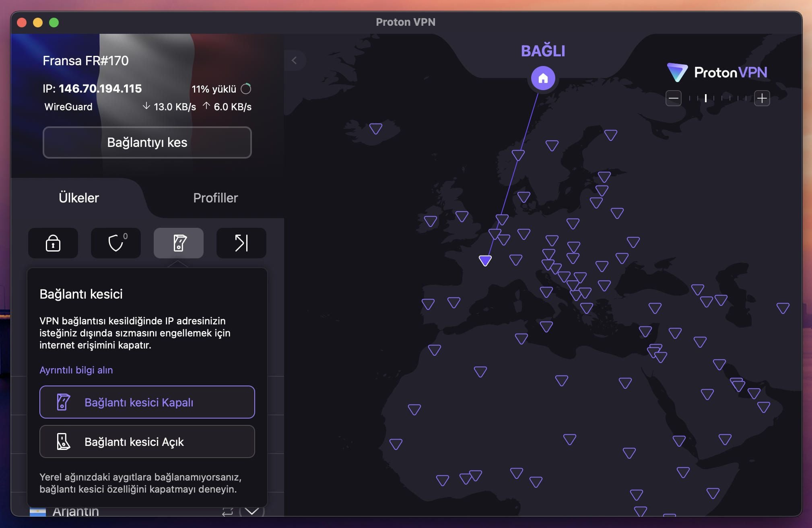Click the home pin on the map
The width and height of the screenshot is (812, 528).
tap(543, 78)
